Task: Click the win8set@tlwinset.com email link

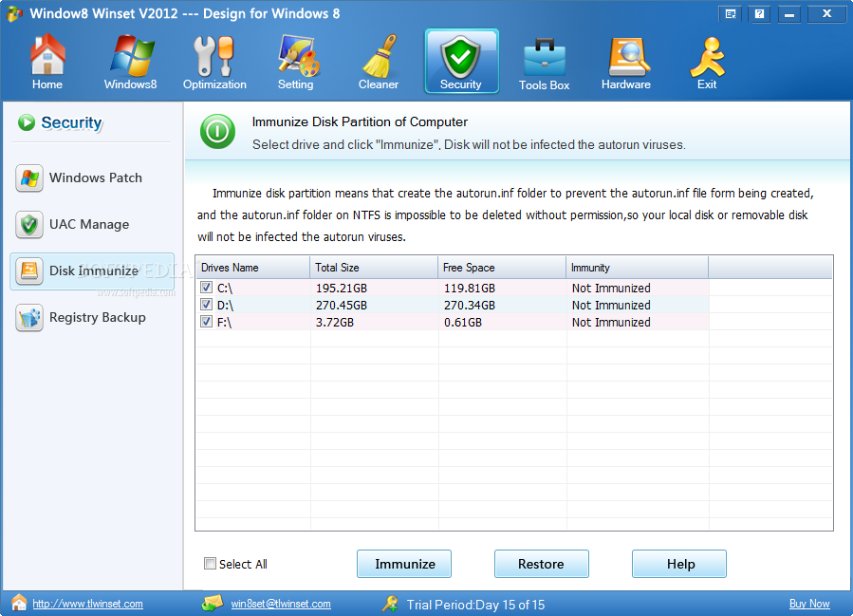Action: click(281, 604)
